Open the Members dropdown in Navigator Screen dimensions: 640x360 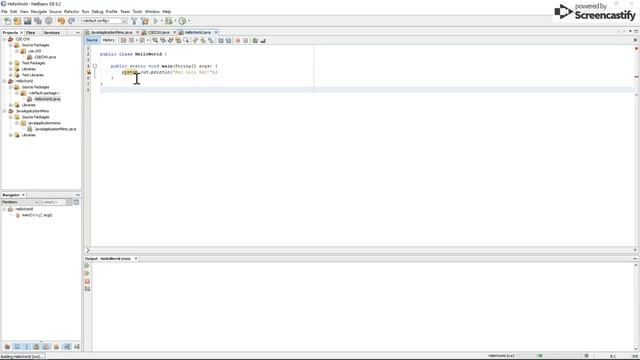coord(20,202)
